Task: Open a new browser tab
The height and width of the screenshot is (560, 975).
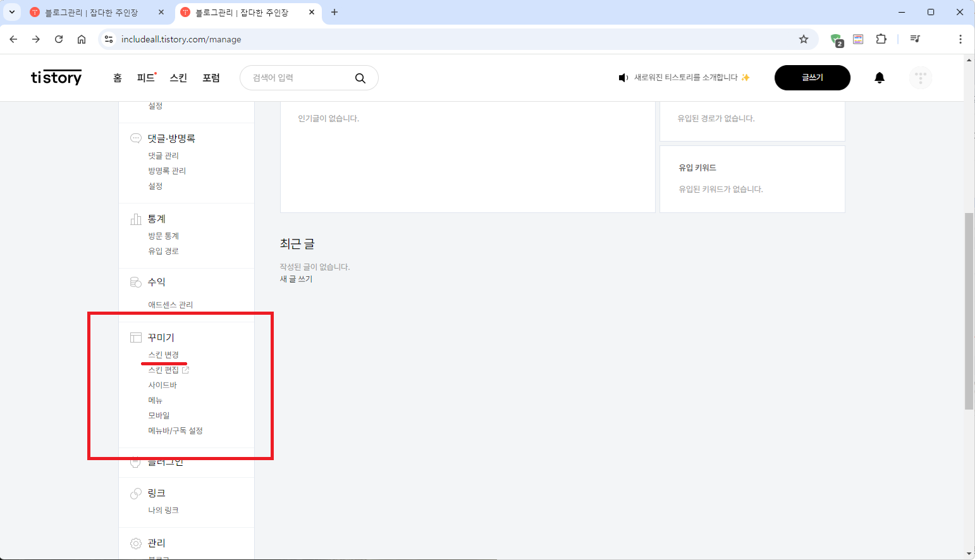Action: click(x=334, y=12)
